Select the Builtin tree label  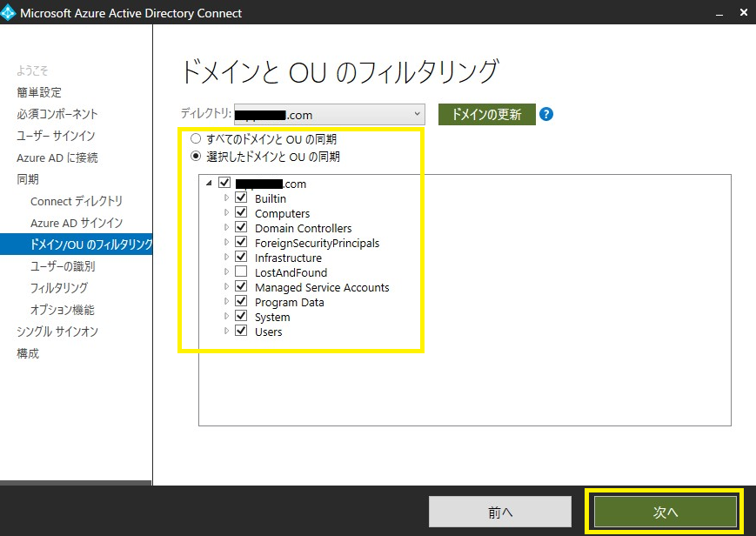point(271,198)
